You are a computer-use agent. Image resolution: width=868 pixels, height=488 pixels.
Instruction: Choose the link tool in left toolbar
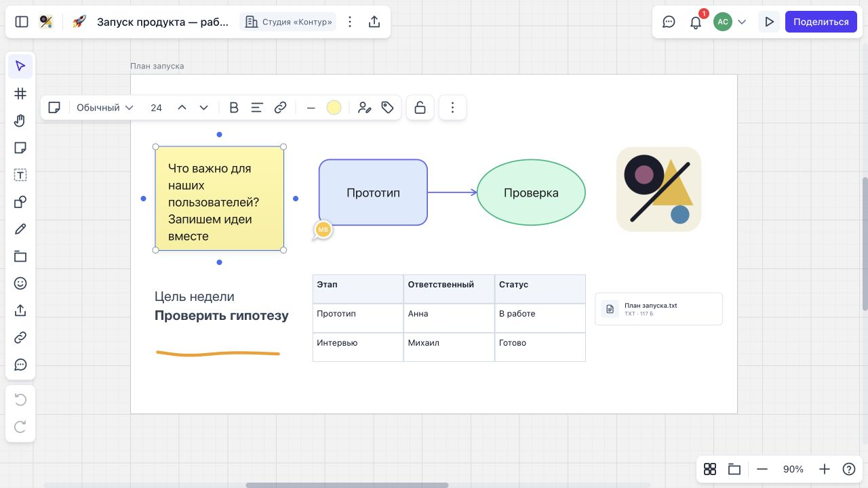20,338
